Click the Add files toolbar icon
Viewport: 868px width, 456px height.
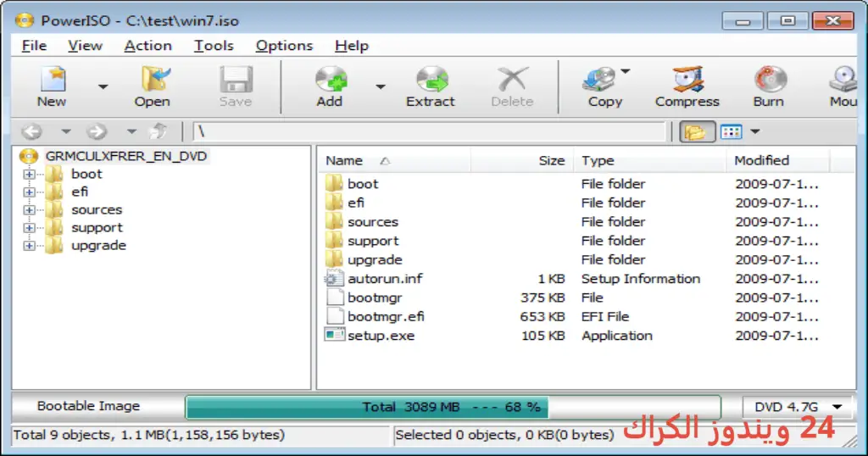pos(331,79)
